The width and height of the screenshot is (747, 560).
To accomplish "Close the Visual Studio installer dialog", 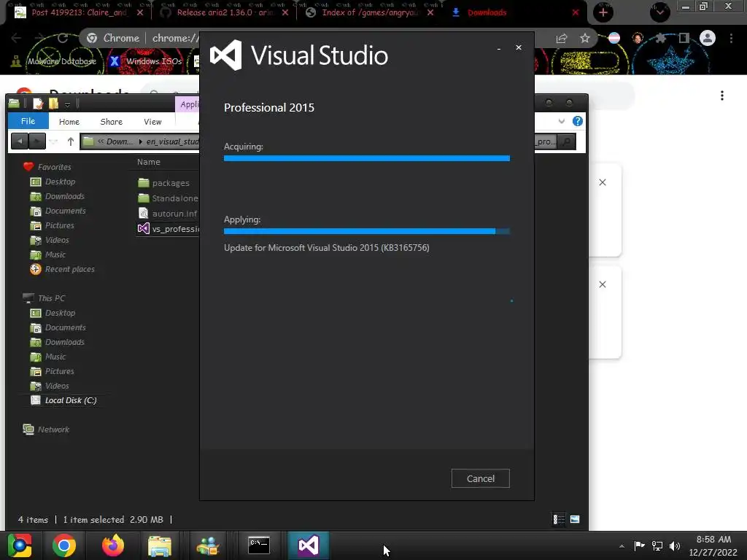I will 519,47.
